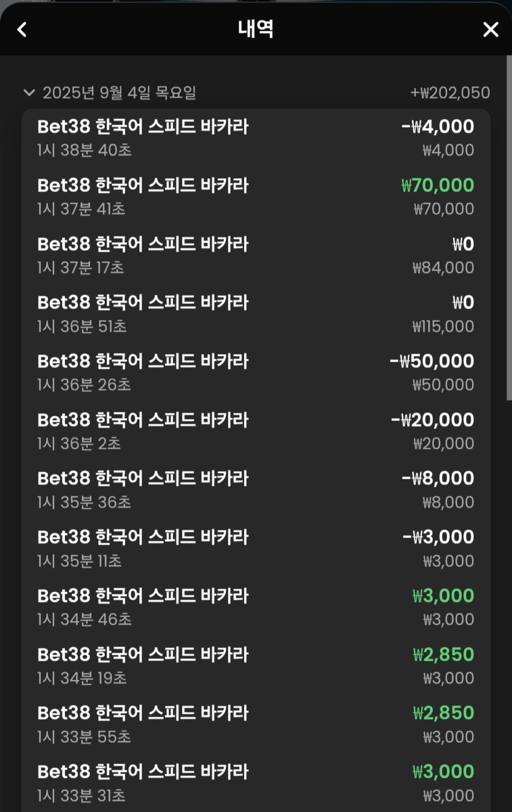Open the -₩50,000 loss entry

click(255, 373)
